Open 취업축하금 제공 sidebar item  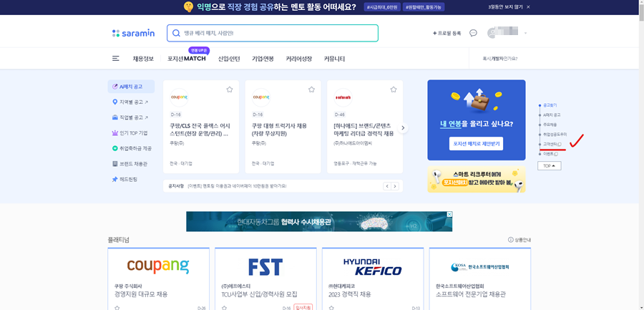(131, 148)
